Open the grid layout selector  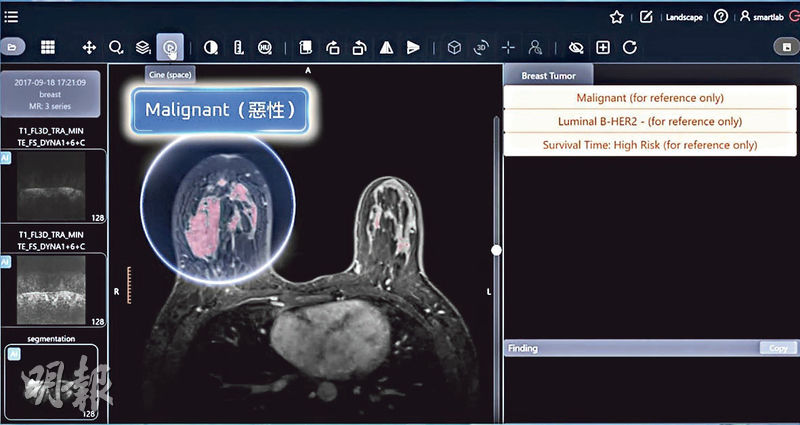click(48, 47)
